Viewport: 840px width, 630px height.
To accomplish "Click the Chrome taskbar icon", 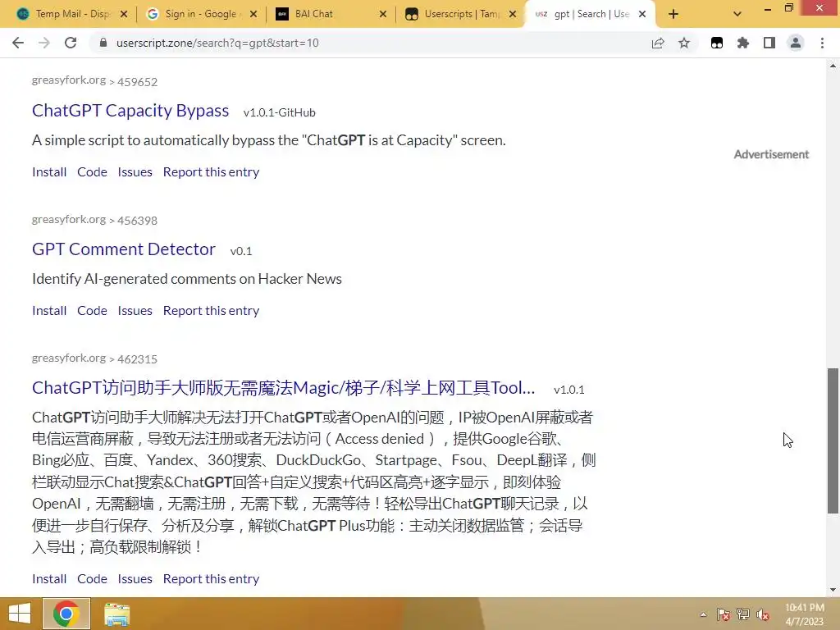I will pos(66,614).
